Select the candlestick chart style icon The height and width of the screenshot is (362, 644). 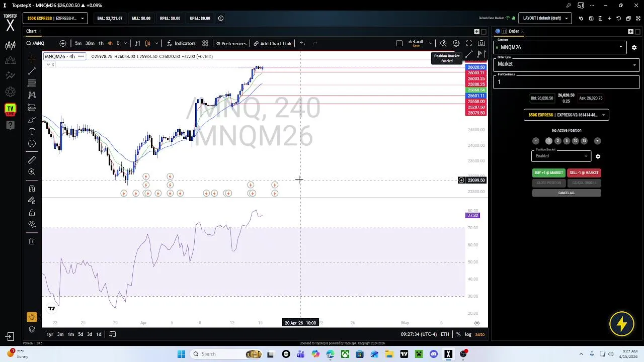pyautogui.click(x=147, y=43)
